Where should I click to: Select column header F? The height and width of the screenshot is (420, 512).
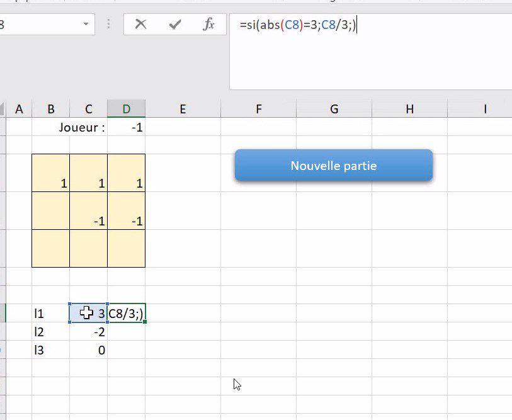click(258, 108)
